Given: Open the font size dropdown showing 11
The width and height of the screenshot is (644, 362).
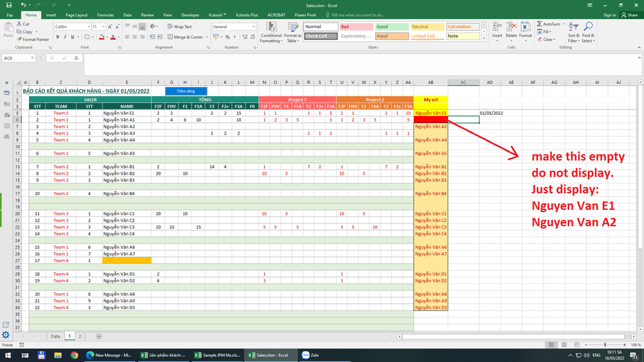Looking at the screenshot, I should [103, 26].
